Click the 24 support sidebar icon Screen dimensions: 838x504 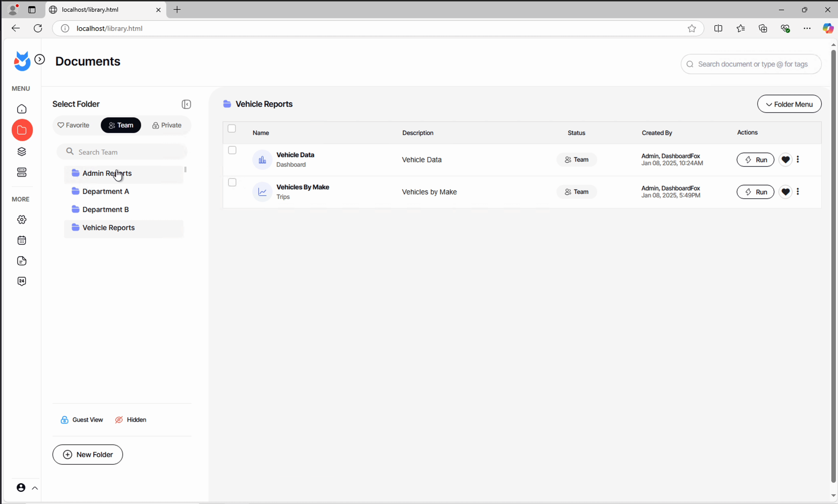tap(22, 281)
